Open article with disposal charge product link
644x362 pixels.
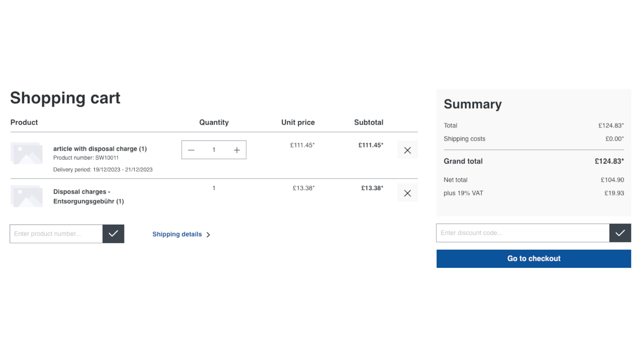pos(100,149)
